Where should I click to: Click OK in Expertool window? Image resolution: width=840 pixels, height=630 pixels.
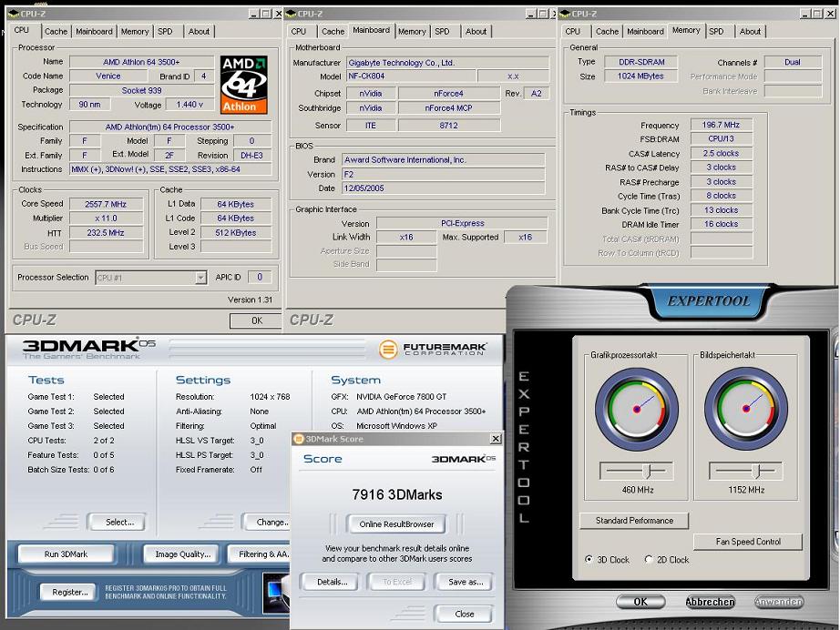point(640,602)
